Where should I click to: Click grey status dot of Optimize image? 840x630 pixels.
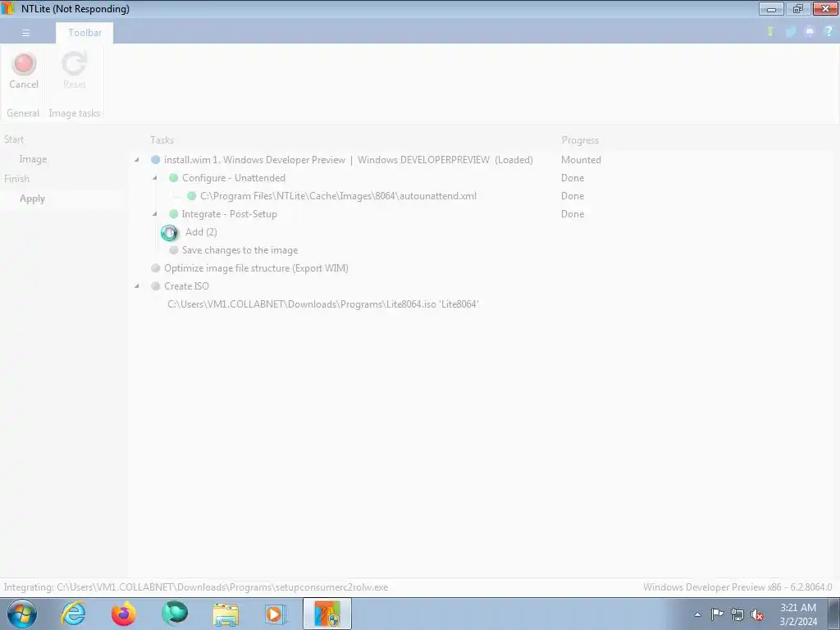coord(155,268)
